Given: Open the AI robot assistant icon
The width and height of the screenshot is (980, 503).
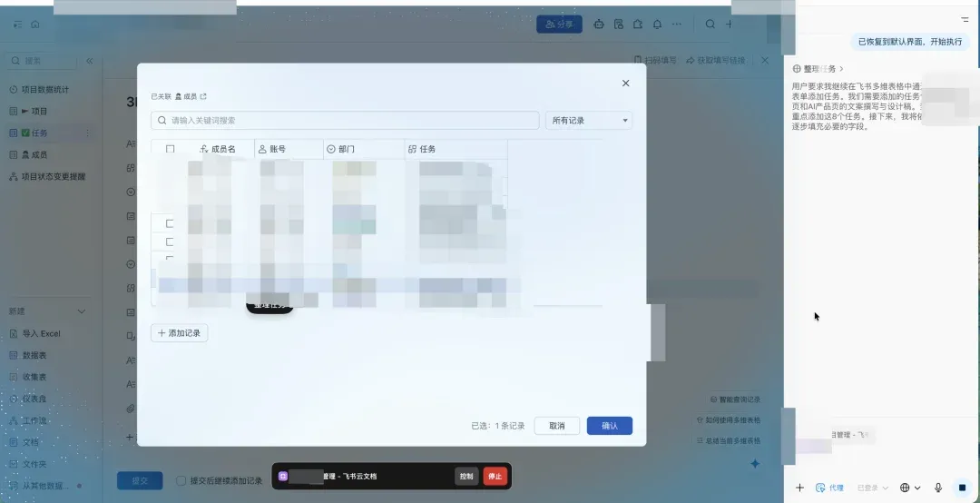Looking at the screenshot, I should tap(599, 25).
